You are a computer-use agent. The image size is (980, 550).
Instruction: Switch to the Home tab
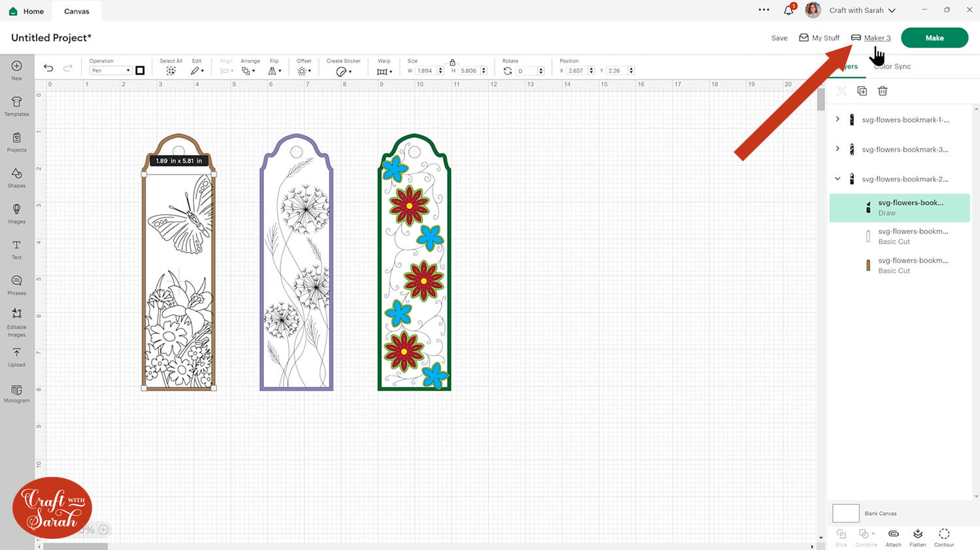click(x=27, y=11)
